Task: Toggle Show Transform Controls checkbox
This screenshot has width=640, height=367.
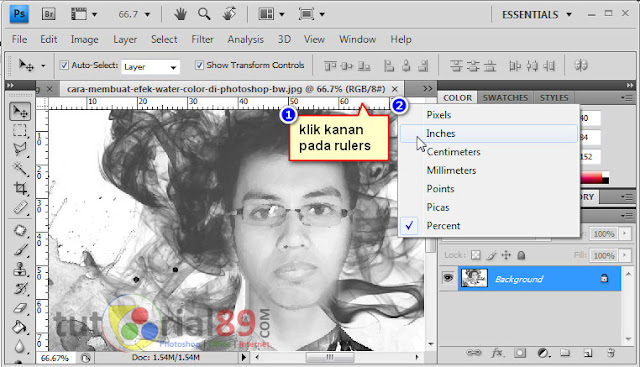Action: pyautogui.click(x=199, y=65)
